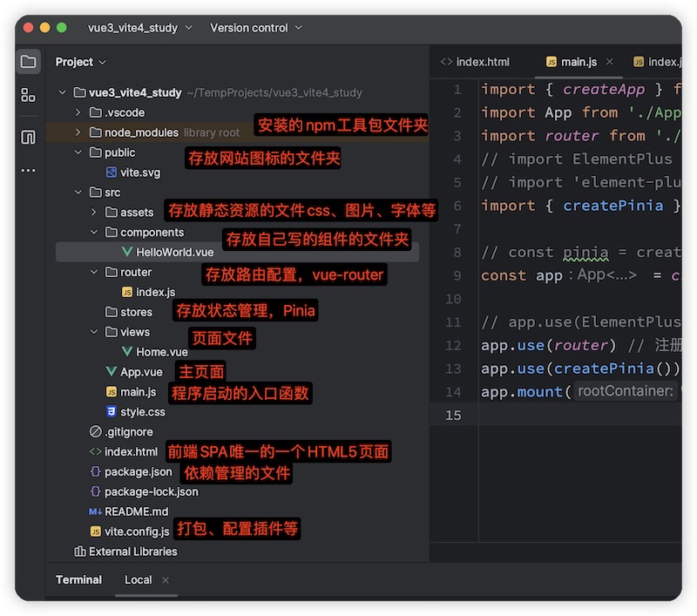This screenshot has width=697, height=616.
Task: Collapse the vue3_vite4_study root folder
Action: pos(62,92)
